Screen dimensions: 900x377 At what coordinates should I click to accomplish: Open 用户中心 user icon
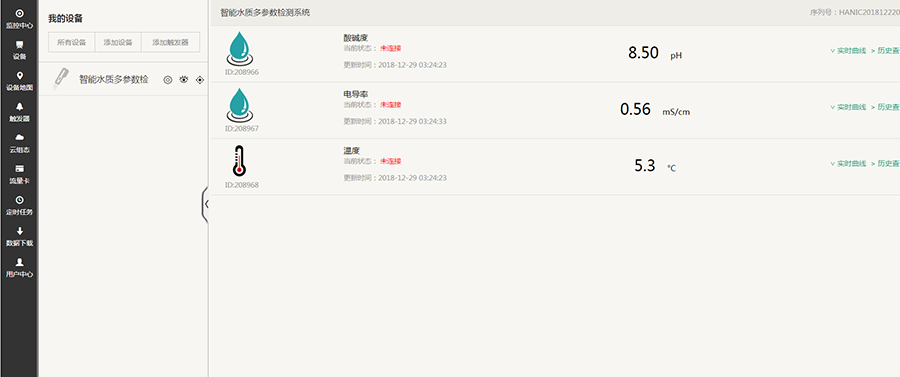(x=19, y=267)
